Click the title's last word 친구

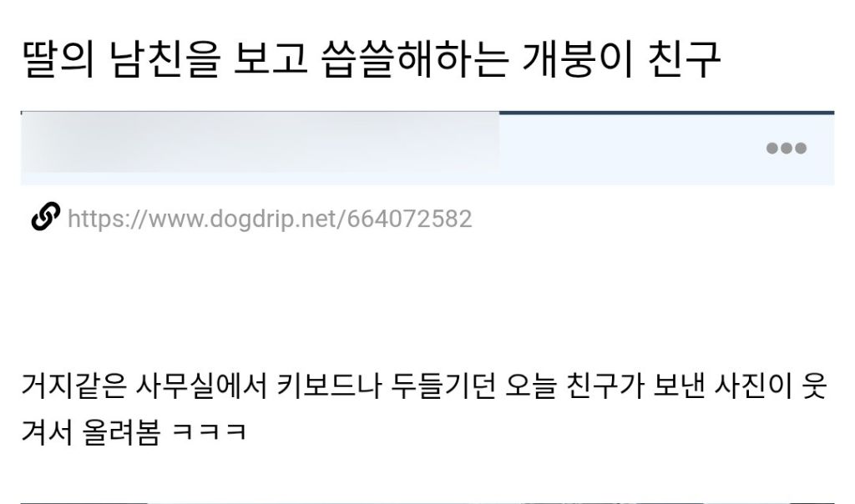[685, 59]
